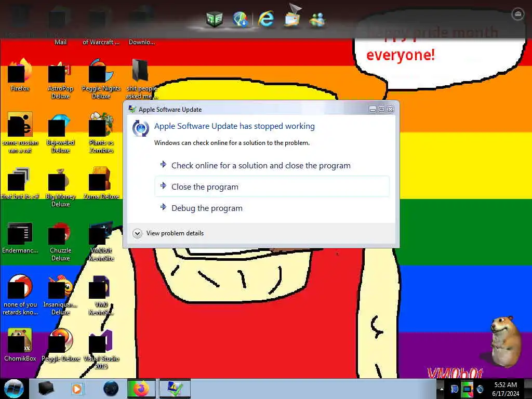Launch Zuma Deluxe desktop icon
532x399 pixels.
tap(101, 183)
